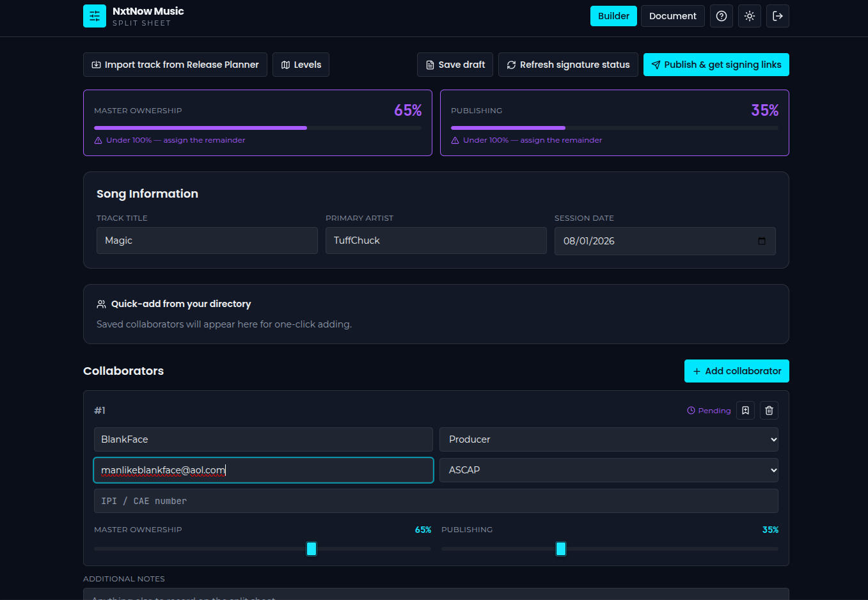The image size is (868, 600).
Task: Click the Quick-add from your directory heading
Action: (181, 304)
